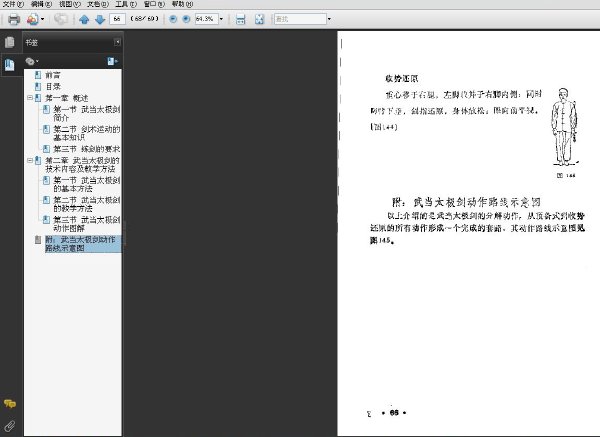Click the bookmark icon beside 目录
Image resolution: width=600 pixels, height=437 pixels.
tap(38, 86)
